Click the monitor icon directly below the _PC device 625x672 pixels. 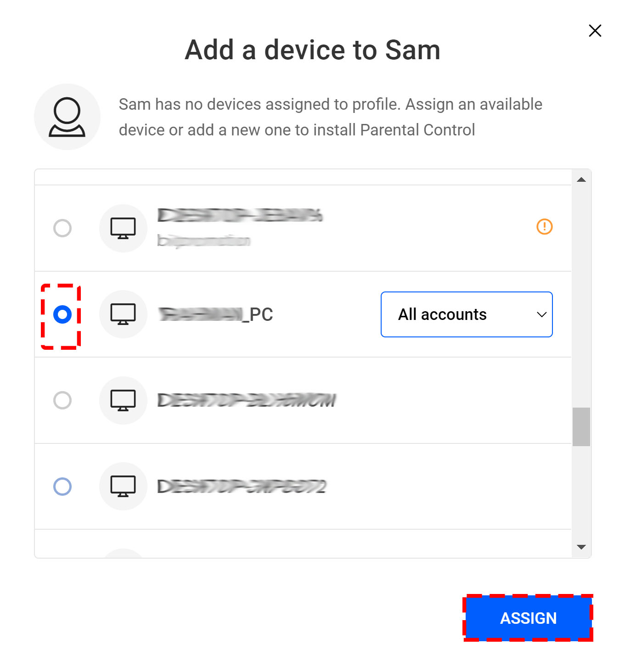tap(123, 400)
